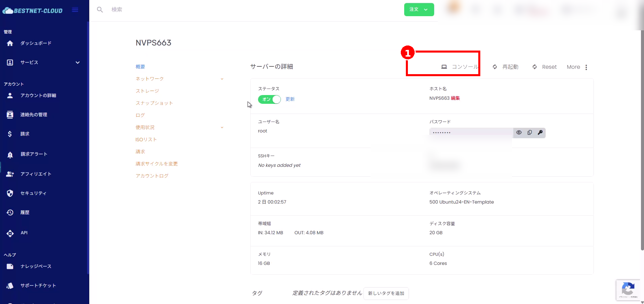Select the スナップショット menu item
Viewport: 644px width, 304px height.
click(154, 103)
